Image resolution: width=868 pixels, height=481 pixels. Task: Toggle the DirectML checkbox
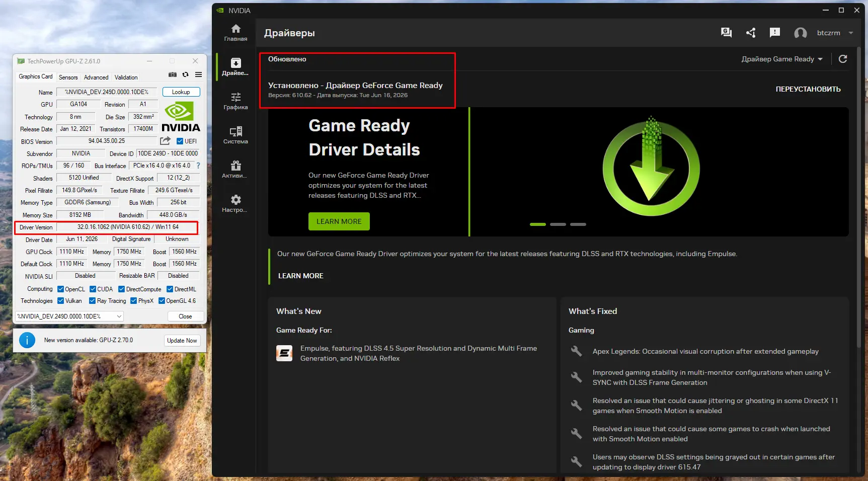coord(170,289)
